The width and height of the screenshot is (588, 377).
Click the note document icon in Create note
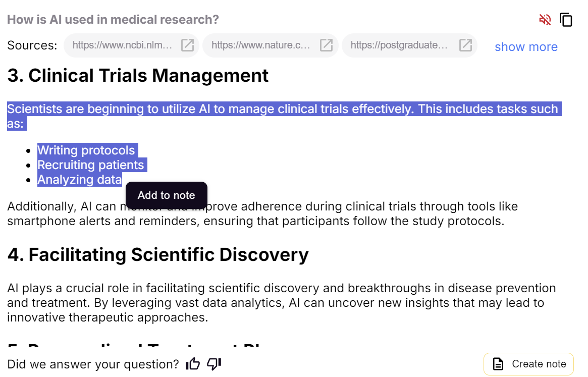tap(498, 364)
